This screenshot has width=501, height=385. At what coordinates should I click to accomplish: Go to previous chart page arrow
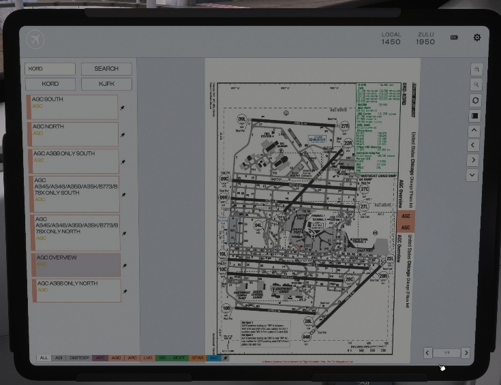click(x=428, y=353)
